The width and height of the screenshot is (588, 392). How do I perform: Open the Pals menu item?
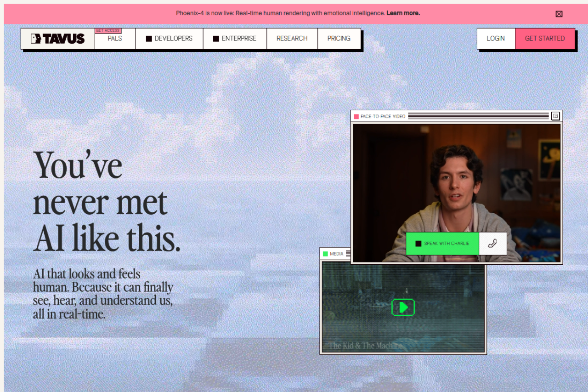coord(115,39)
